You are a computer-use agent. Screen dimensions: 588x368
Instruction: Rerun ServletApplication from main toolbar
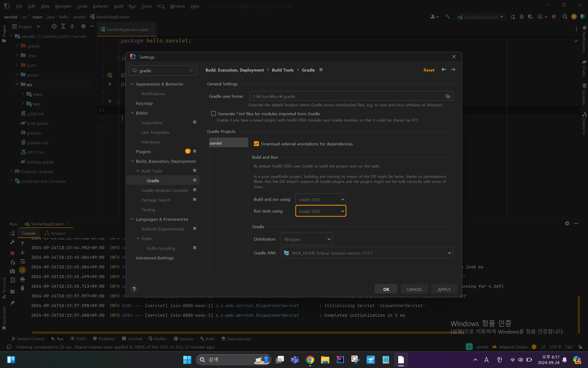coord(513,17)
